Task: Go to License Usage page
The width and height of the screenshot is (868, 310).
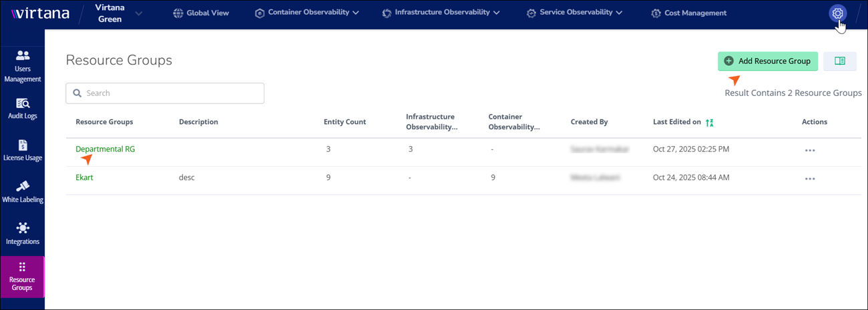Action: coord(23,151)
